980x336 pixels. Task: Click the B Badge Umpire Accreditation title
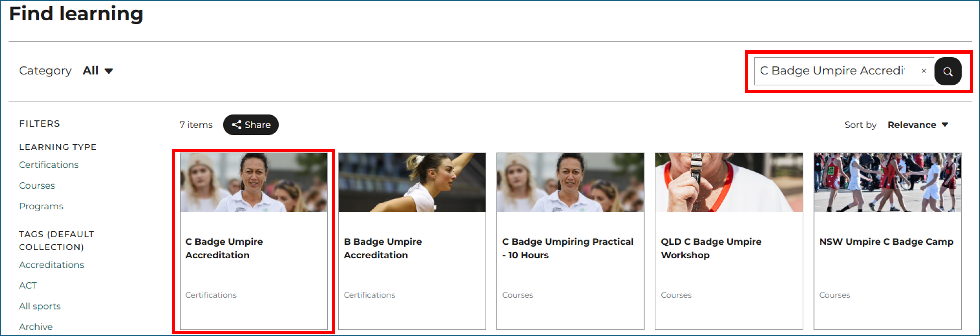383,248
